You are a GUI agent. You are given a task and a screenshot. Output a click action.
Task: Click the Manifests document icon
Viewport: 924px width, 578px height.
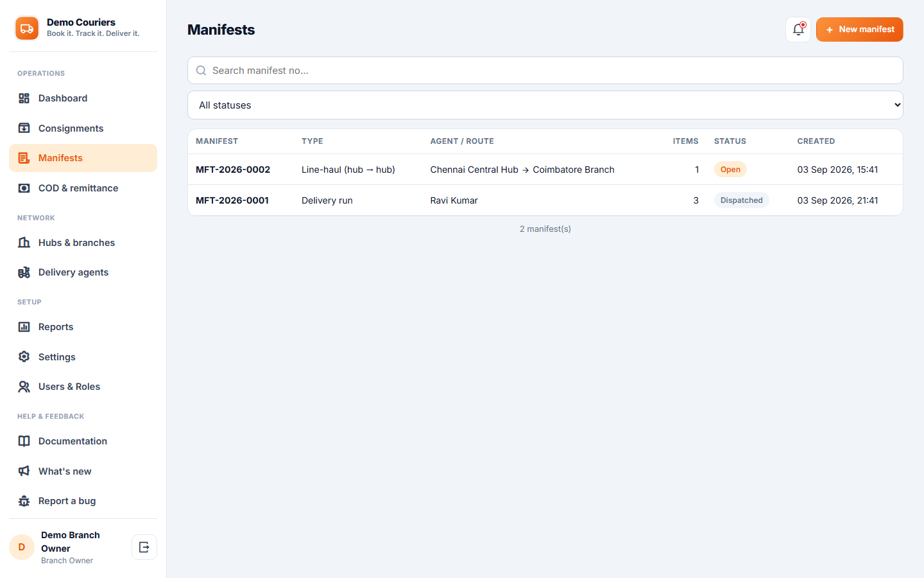coord(24,158)
